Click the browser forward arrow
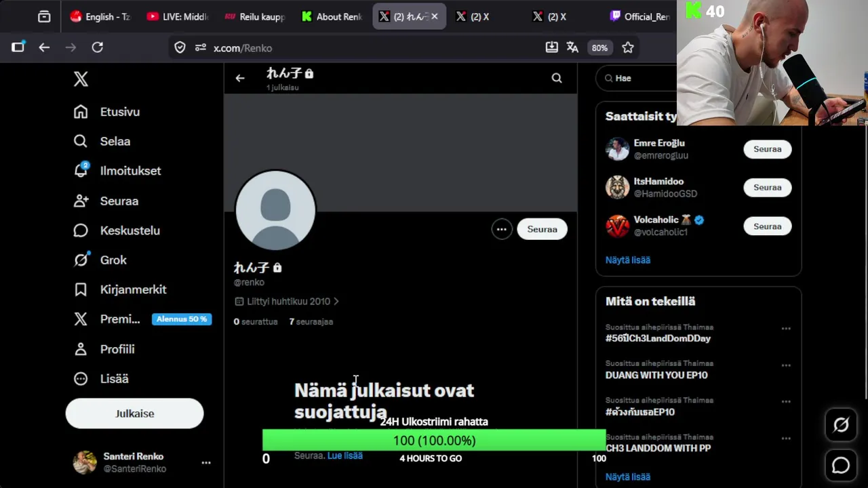This screenshot has height=488, width=868. (x=71, y=47)
